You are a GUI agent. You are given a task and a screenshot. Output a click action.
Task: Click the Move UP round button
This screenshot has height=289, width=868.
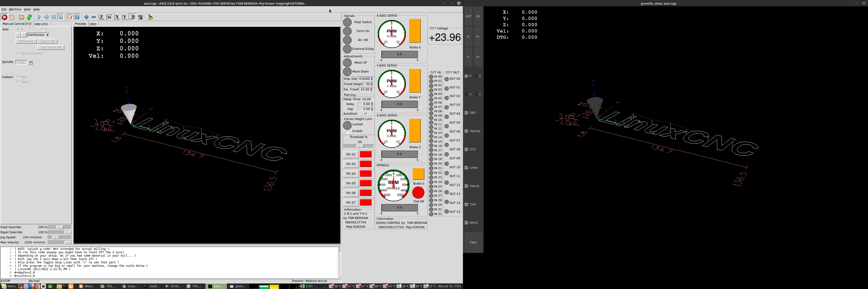[x=347, y=63]
